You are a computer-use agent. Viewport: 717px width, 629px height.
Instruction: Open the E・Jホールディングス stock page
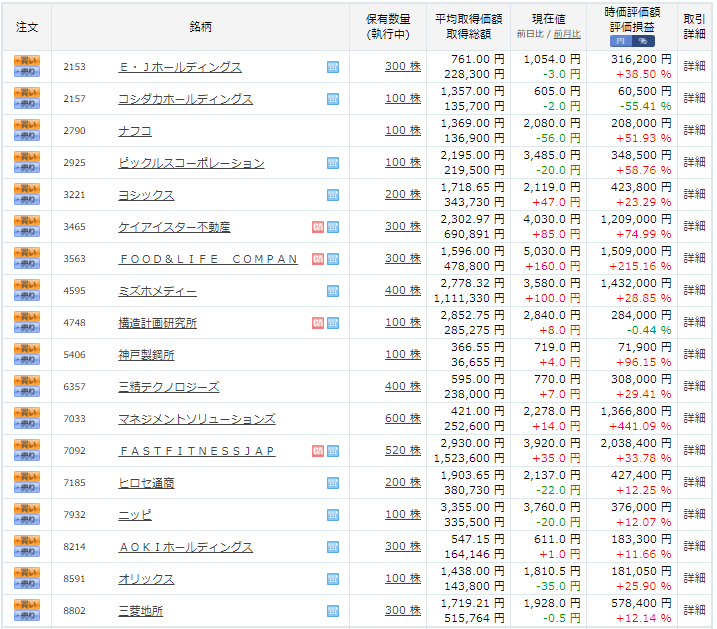pos(180,67)
